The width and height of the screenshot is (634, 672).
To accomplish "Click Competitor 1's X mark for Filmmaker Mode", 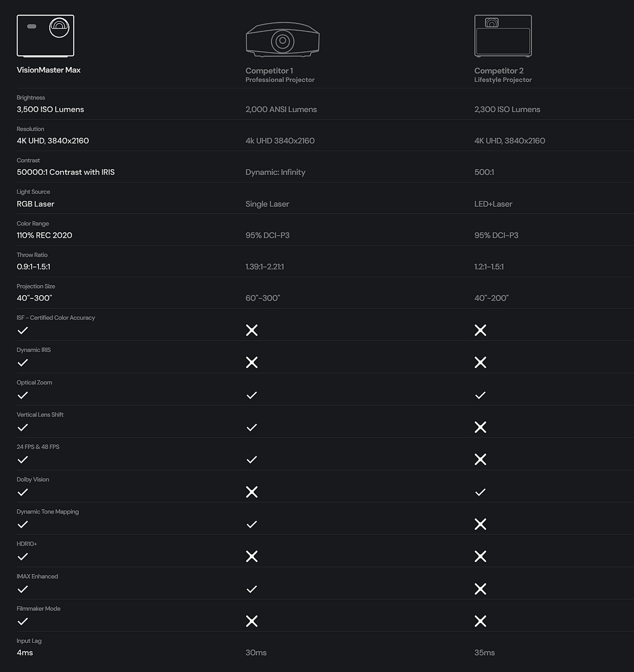I will 252,621.
